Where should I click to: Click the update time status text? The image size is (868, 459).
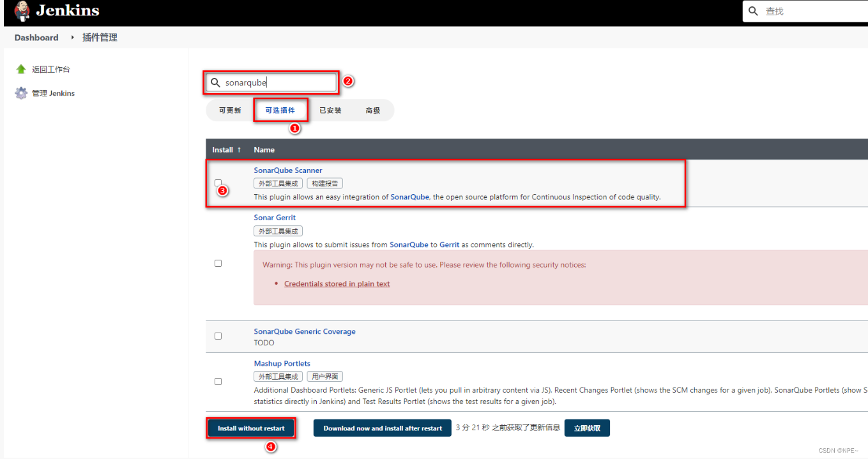coord(508,428)
